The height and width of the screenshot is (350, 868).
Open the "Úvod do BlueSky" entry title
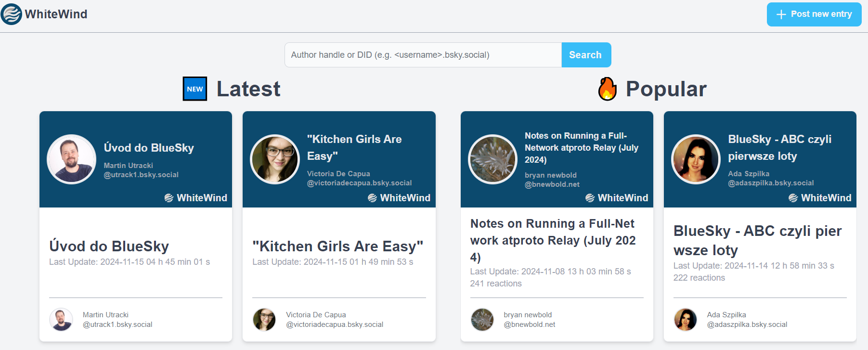tap(109, 246)
